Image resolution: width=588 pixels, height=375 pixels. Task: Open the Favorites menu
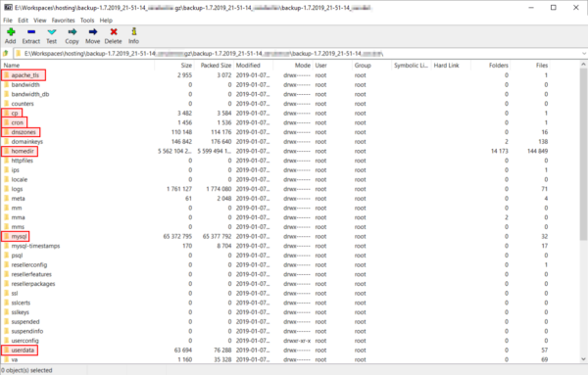64,21
